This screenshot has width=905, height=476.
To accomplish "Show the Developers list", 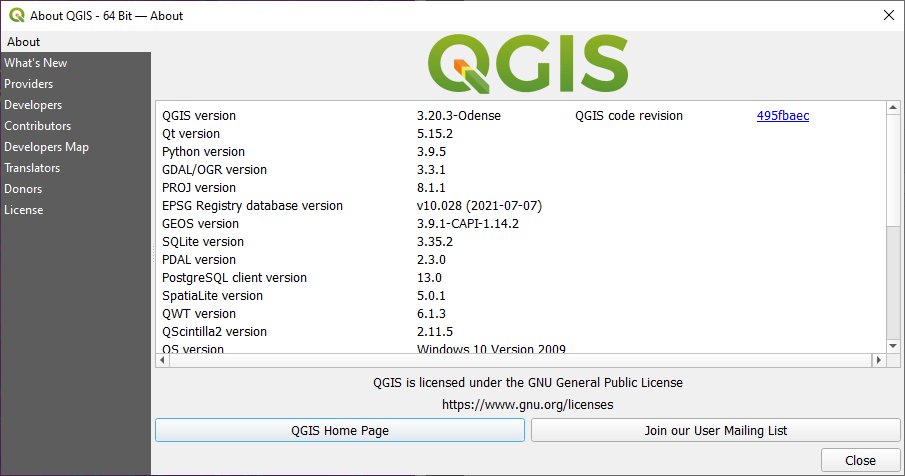I will pyautogui.click(x=33, y=105).
